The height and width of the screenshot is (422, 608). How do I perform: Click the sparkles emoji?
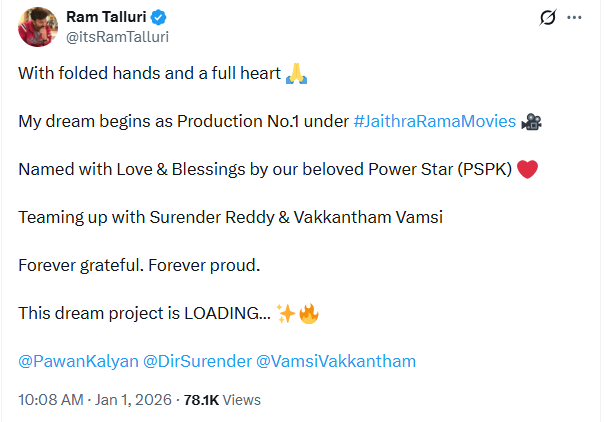(x=286, y=313)
